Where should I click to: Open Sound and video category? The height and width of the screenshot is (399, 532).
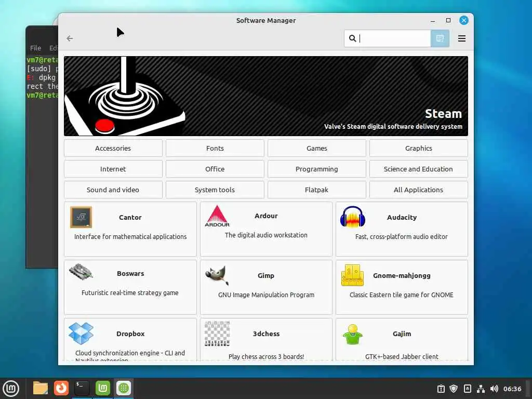[x=113, y=190]
